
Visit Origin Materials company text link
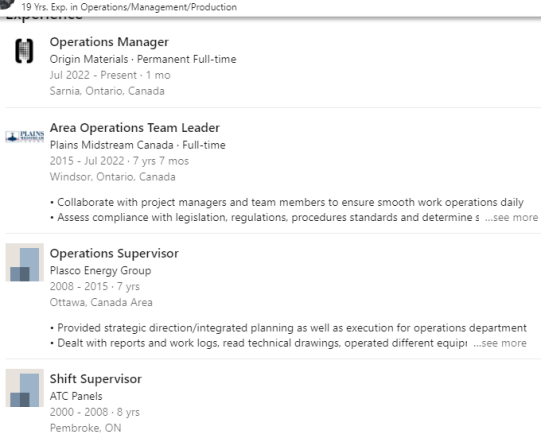click(x=89, y=59)
